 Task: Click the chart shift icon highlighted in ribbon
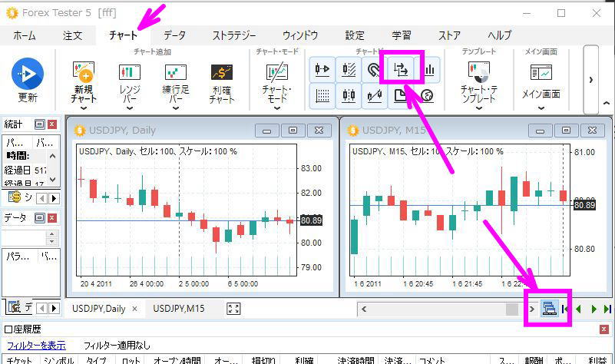[401, 69]
